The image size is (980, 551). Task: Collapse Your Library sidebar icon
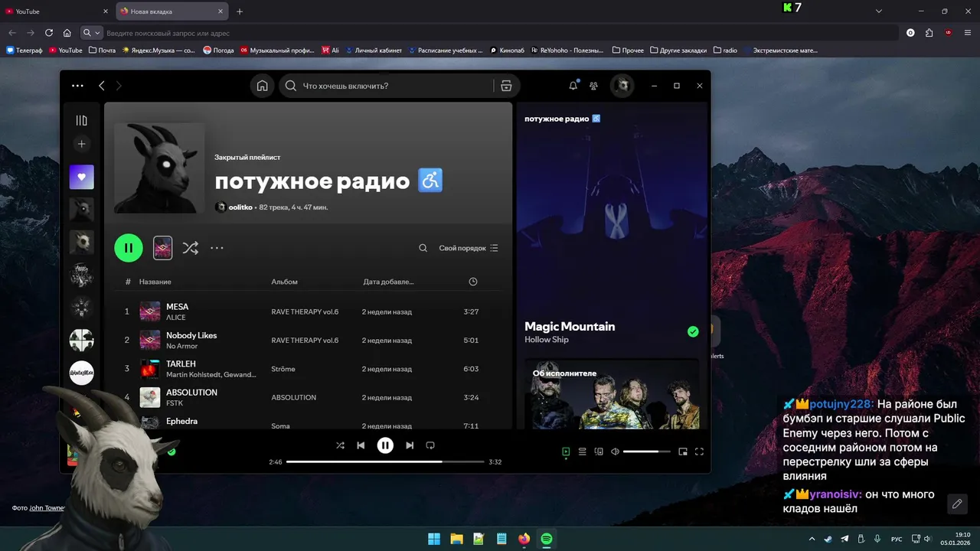82,120
